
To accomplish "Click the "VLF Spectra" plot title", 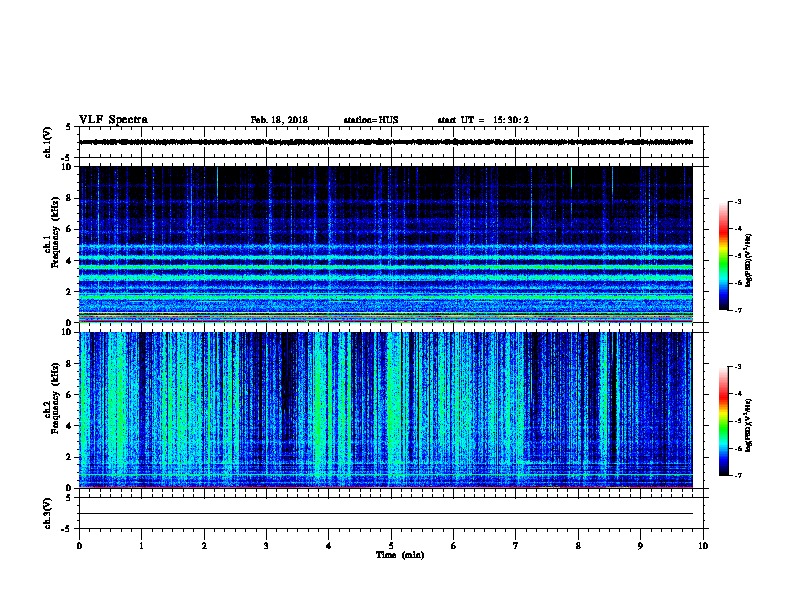I will [x=113, y=120].
